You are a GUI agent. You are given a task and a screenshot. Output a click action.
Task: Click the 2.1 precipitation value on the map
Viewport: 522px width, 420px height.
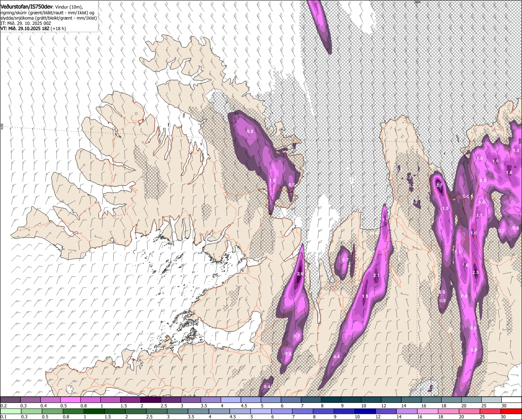coord(376,276)
